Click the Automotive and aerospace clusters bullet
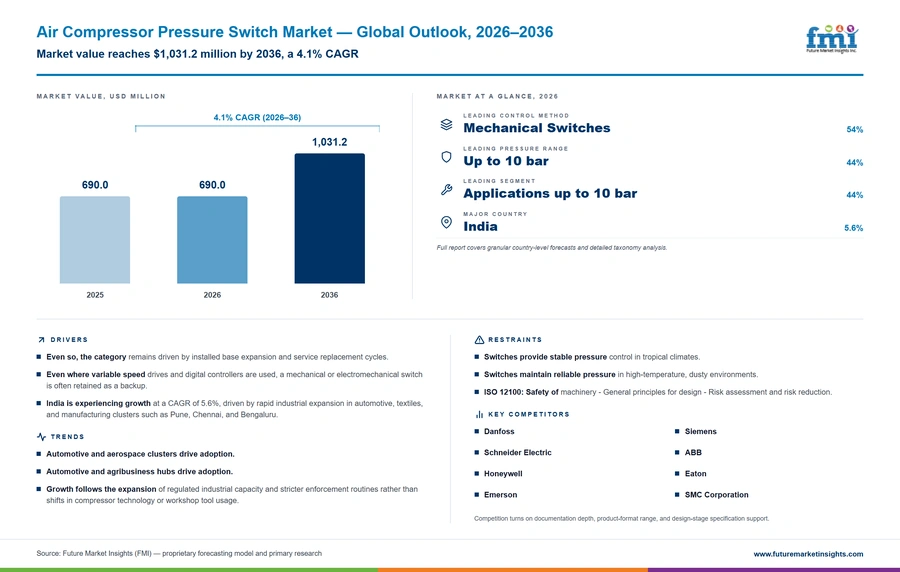 click(x=141, y=454)
